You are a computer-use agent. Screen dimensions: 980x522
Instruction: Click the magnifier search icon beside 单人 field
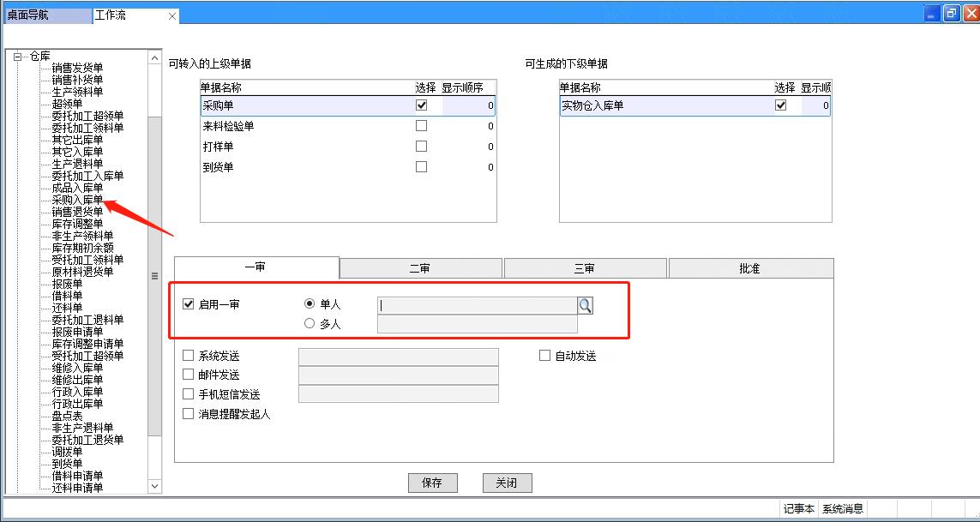pos(586,305)
